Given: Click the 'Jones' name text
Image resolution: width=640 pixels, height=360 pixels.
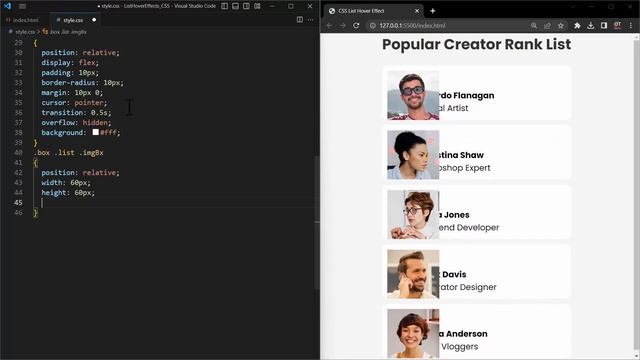Looking at the screenshot, I should 456,215.
